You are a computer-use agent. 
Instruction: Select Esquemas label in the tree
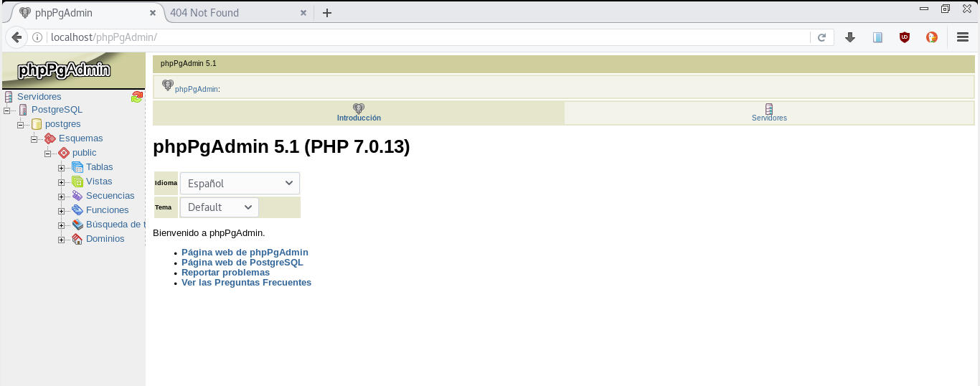[80, 138]
